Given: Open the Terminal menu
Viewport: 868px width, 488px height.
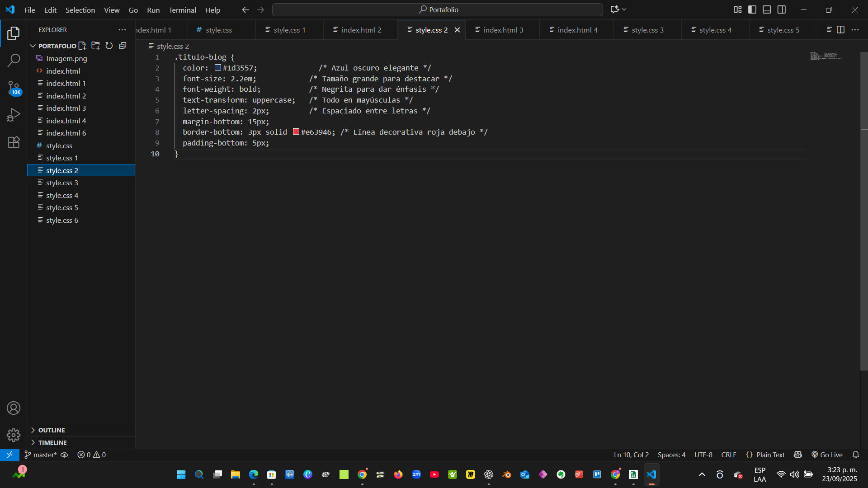Looking at the screenshot, I should pyautogui.click(x=182, y=10).
